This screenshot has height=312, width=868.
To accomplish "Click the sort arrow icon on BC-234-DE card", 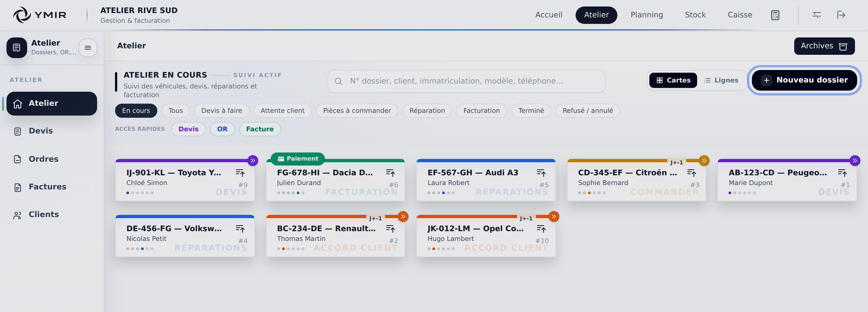I will tap(391, 229).
